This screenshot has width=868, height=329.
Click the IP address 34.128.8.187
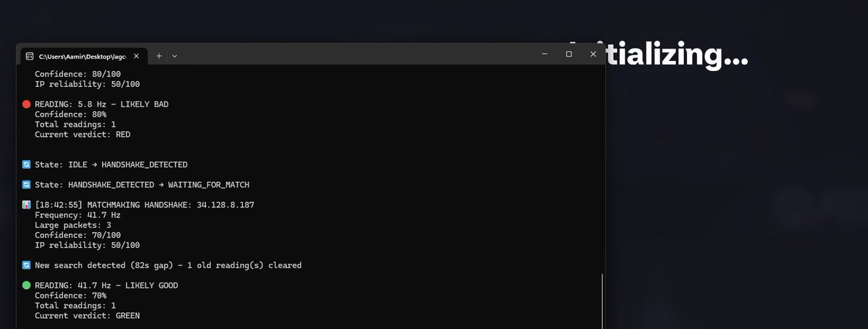click(x=225, y=205)
